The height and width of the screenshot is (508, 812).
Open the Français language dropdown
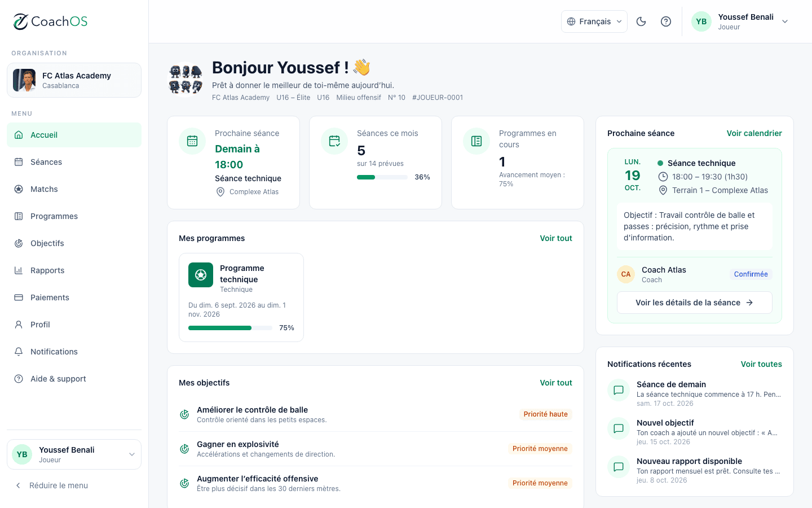point(594,21)
